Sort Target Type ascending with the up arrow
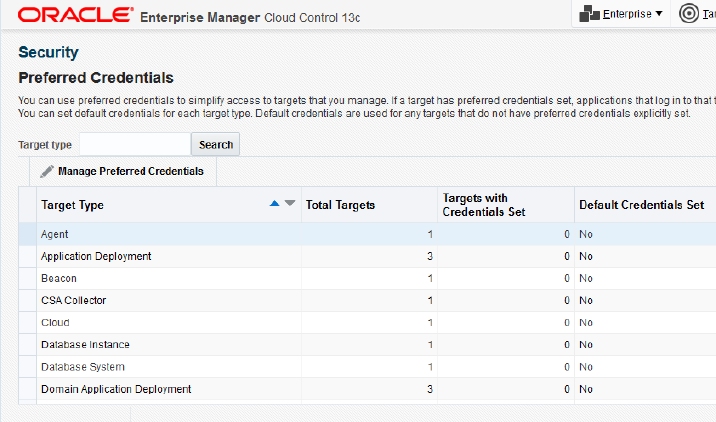Screen dimensions: 716x422 (x=274, y=203)
